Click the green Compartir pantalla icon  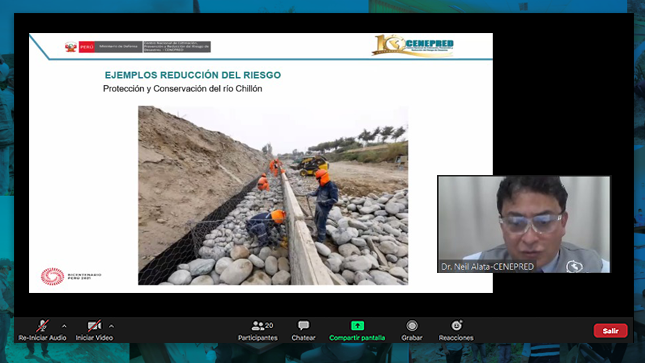click(357, 326)
